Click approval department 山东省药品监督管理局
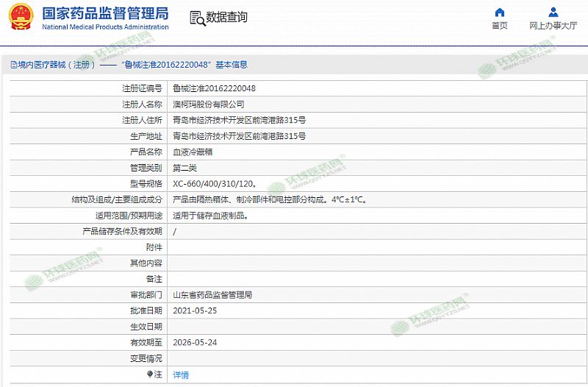588x387 pixels. pyautogui.click(x=212, y=295)
